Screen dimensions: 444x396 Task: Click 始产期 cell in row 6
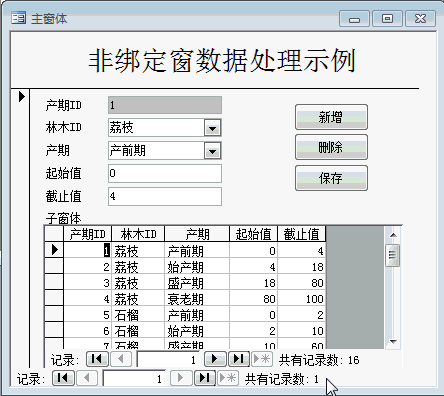tap(197, 331)
